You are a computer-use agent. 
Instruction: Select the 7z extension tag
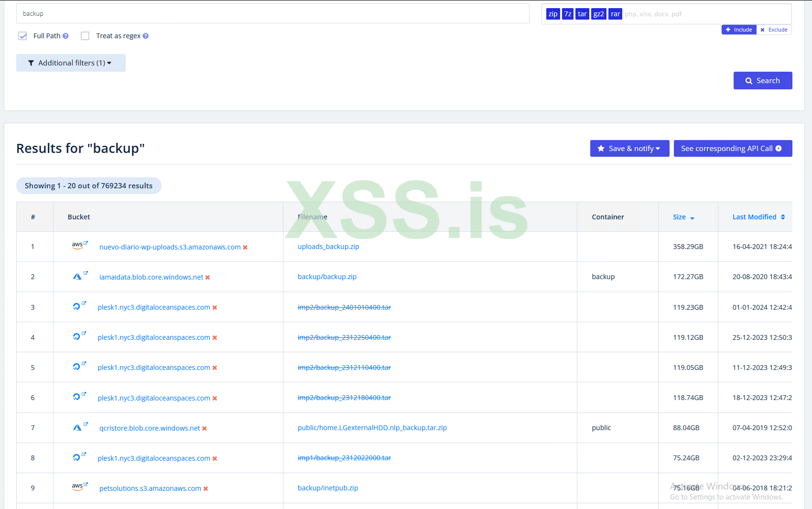click(568, 14)
